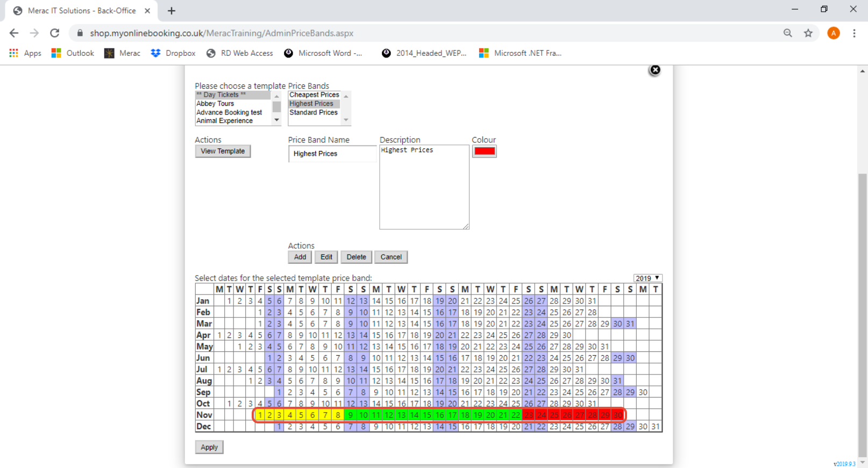
Task: Open Chrome's three-dot menu
Action: point(854,33)
